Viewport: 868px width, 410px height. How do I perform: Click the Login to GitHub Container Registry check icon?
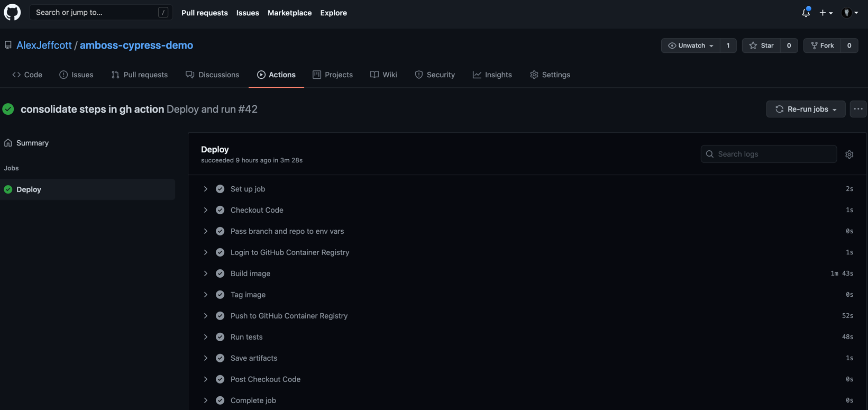coord(220,252)
